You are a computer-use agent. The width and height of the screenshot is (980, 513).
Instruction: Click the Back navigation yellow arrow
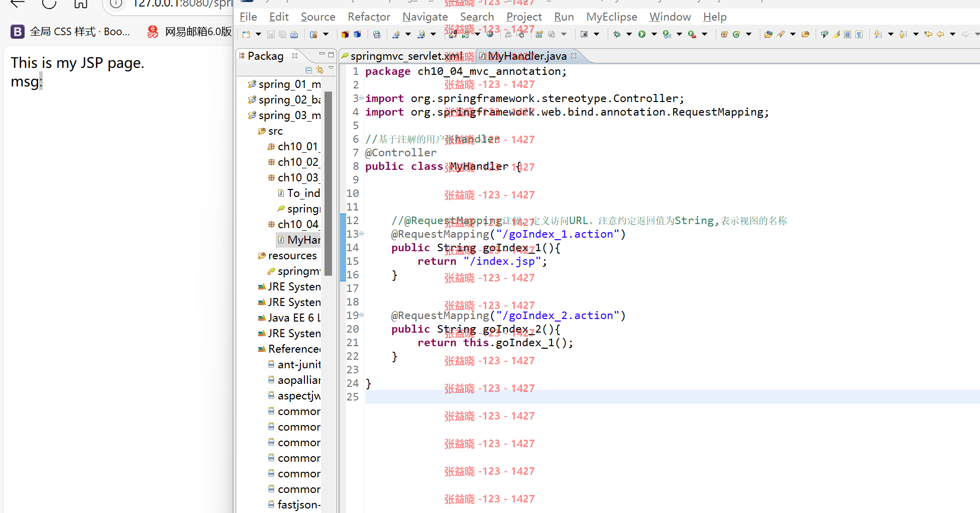point(940,34)
